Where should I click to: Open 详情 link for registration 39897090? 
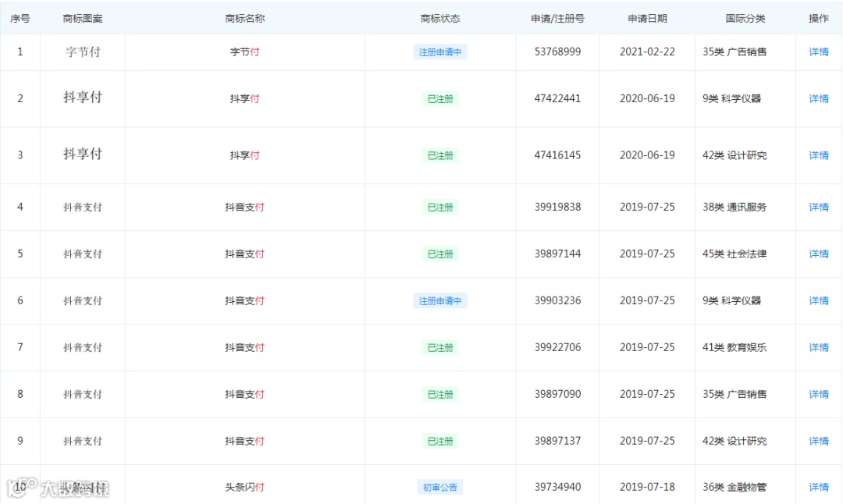[818, 395]
